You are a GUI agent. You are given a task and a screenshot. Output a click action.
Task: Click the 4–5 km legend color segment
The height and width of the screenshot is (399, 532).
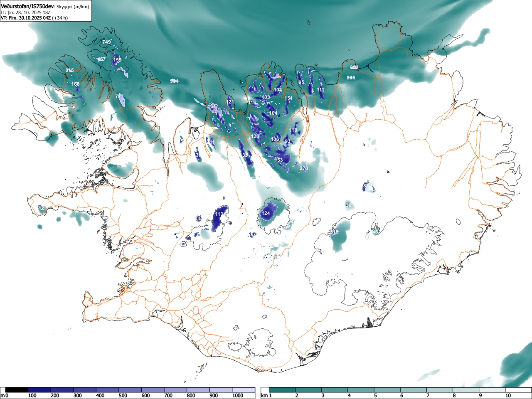click(361, 390)
